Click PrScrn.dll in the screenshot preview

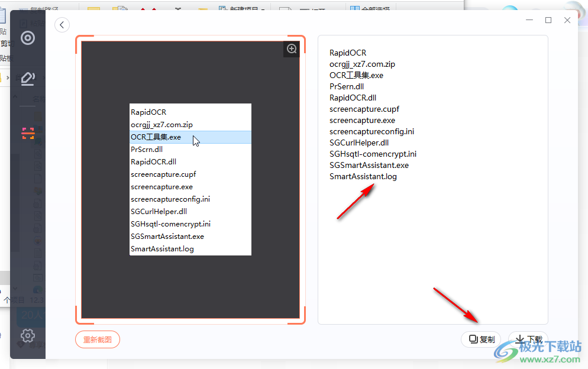(x=147, y=150)
